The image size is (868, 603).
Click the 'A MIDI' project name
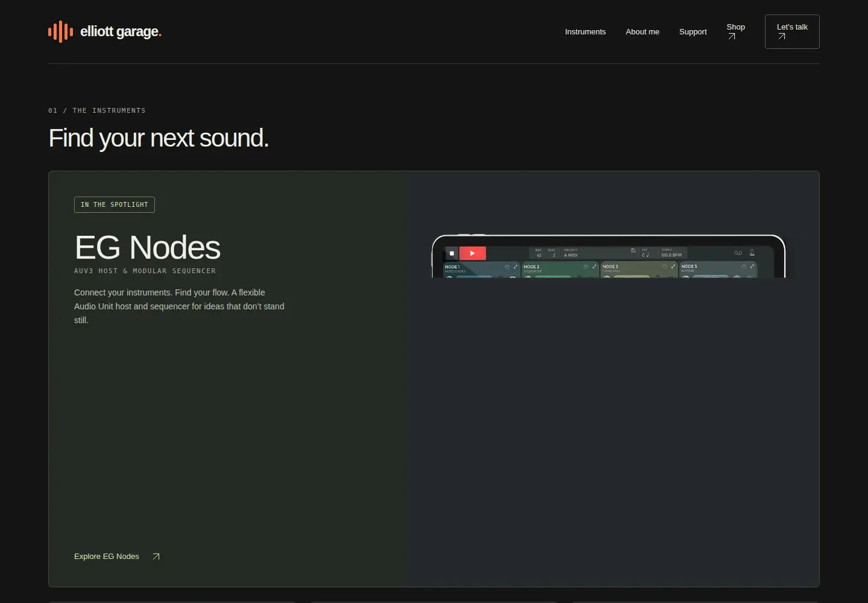pos(571,255)
